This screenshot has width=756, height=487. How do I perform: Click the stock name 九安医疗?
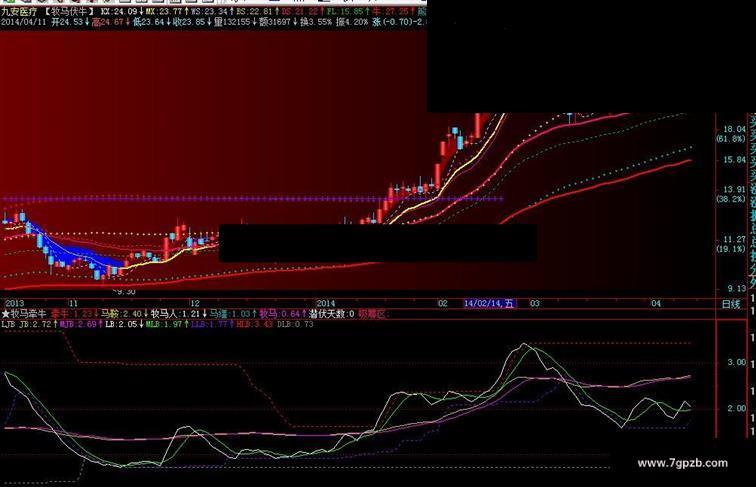[19, 12]
